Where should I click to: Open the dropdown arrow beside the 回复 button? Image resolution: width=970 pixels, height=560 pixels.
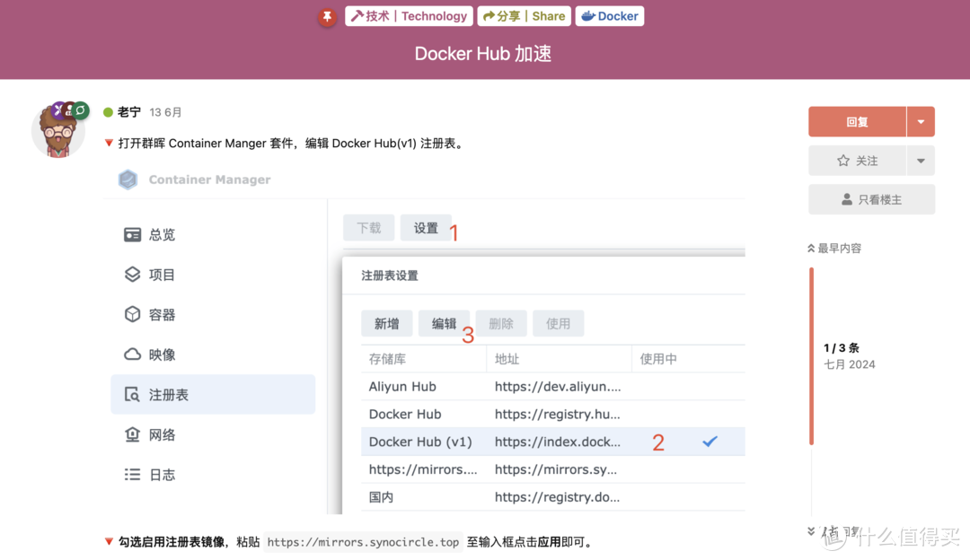click(x=921, y=121)
